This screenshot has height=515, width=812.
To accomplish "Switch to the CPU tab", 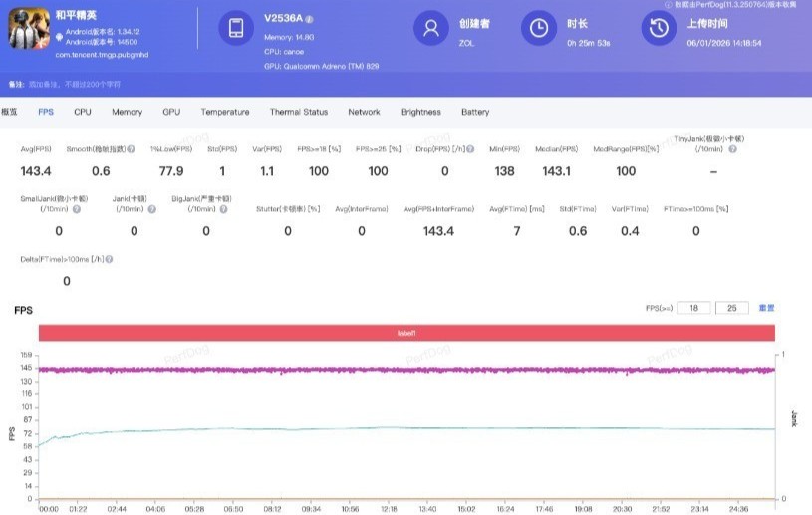I will [83, 112].
